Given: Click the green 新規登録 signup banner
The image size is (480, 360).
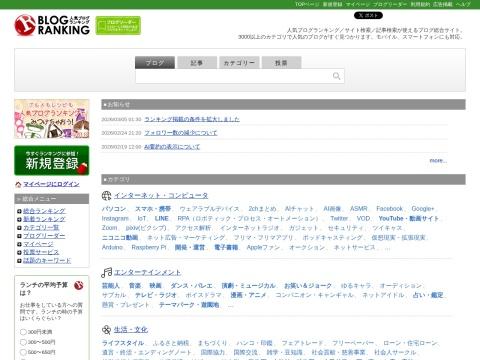Looking at the screenshot, I should (x=52, y=160).
